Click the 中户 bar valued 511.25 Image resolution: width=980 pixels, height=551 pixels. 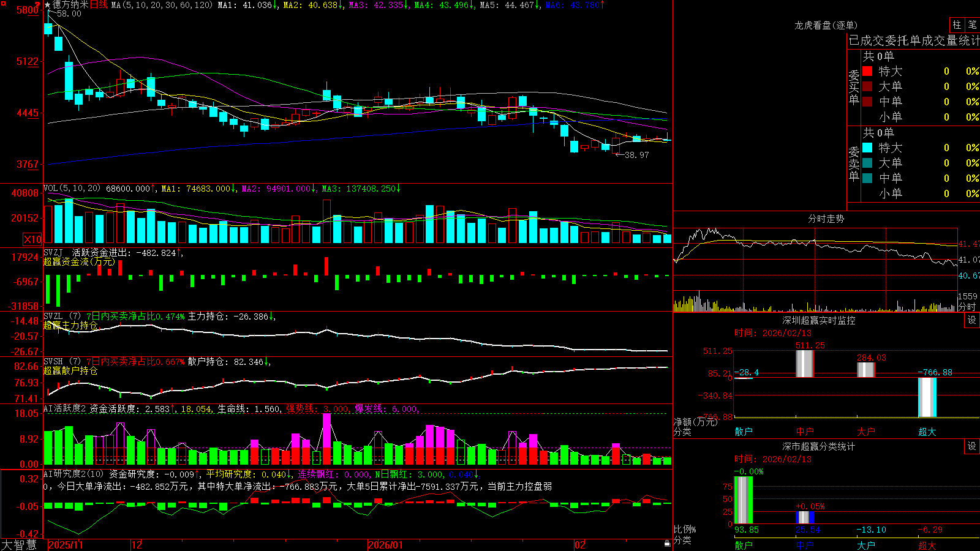(x=805, y=364)
